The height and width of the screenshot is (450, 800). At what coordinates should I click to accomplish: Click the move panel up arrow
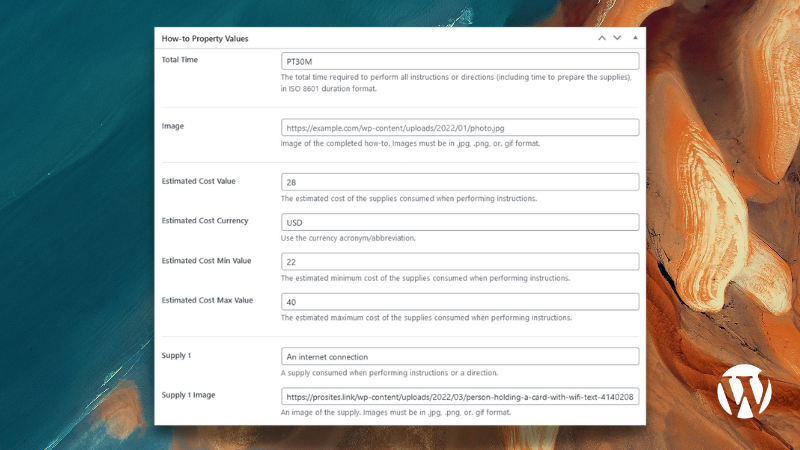tap(601, 38)
